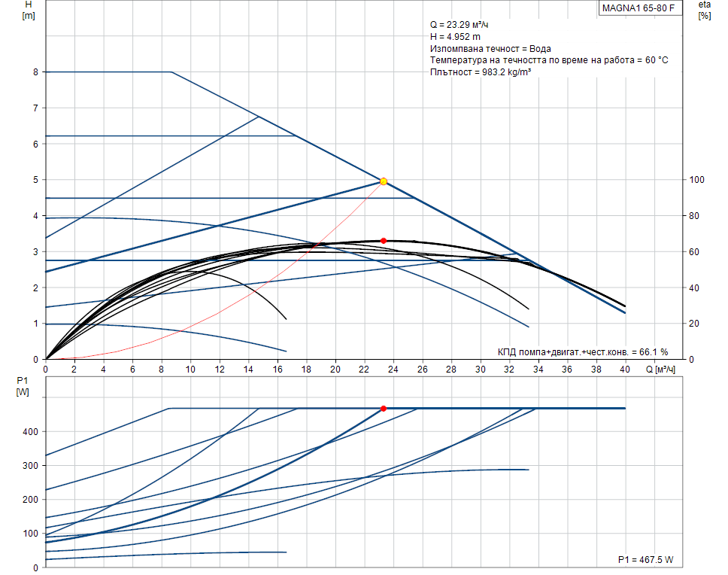
Task: Click the 60 °C operating temperature line
Action: tap(549, 59)
